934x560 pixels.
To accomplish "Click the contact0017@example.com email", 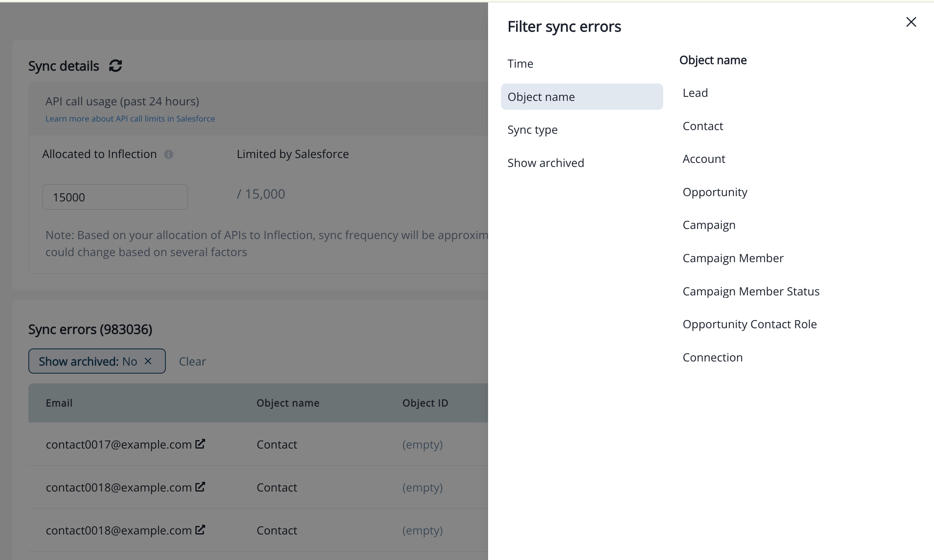I will point(119,445).
